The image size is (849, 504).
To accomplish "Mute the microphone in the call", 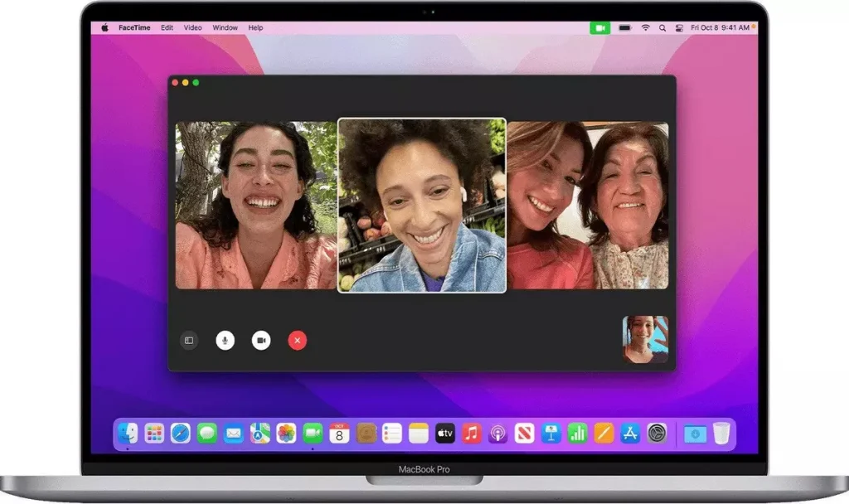I will 225,340.
